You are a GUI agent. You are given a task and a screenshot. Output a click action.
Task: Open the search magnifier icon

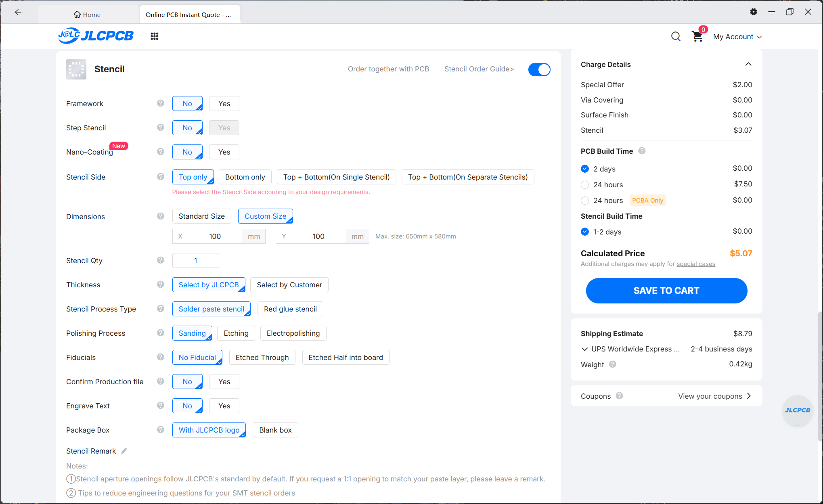pos(676,37)
